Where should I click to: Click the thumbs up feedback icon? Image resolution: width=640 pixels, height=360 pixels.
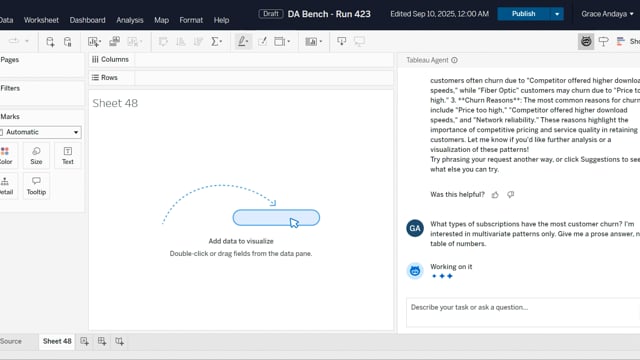click(495, 195)
